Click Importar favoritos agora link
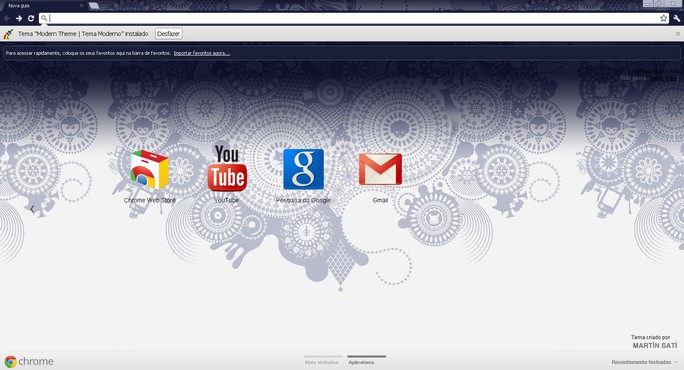 coord(202,53)
